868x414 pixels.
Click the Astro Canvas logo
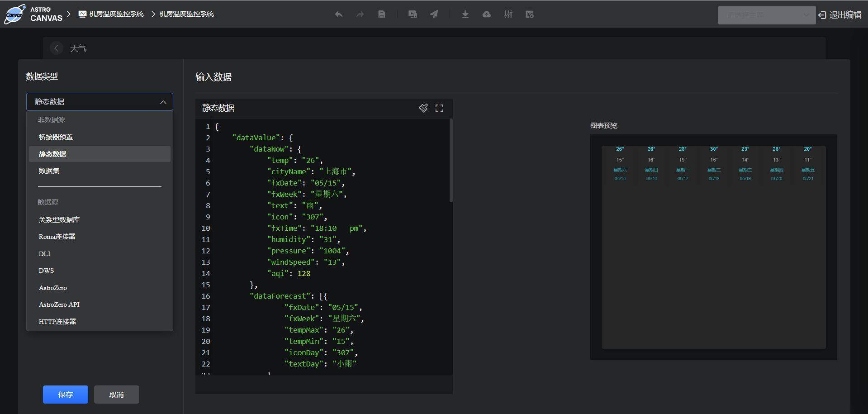pyautogui.click(x=33, y=14)
